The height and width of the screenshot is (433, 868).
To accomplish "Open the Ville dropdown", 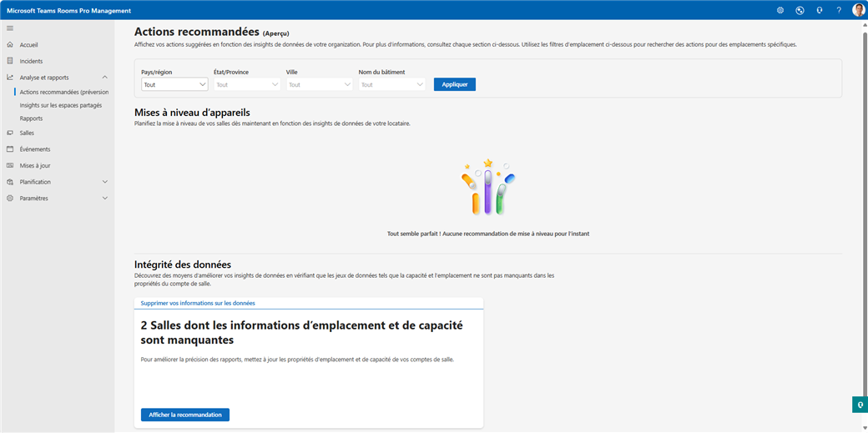I will tap(320, 84).
